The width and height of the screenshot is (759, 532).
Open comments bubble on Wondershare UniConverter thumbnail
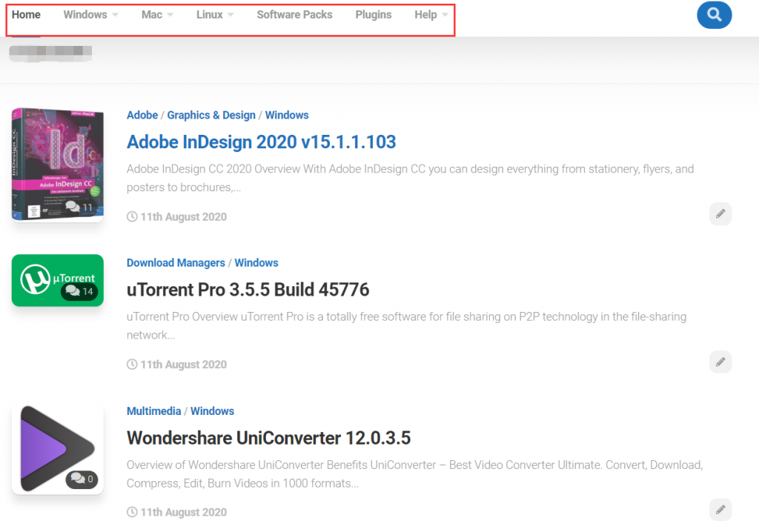82,479
